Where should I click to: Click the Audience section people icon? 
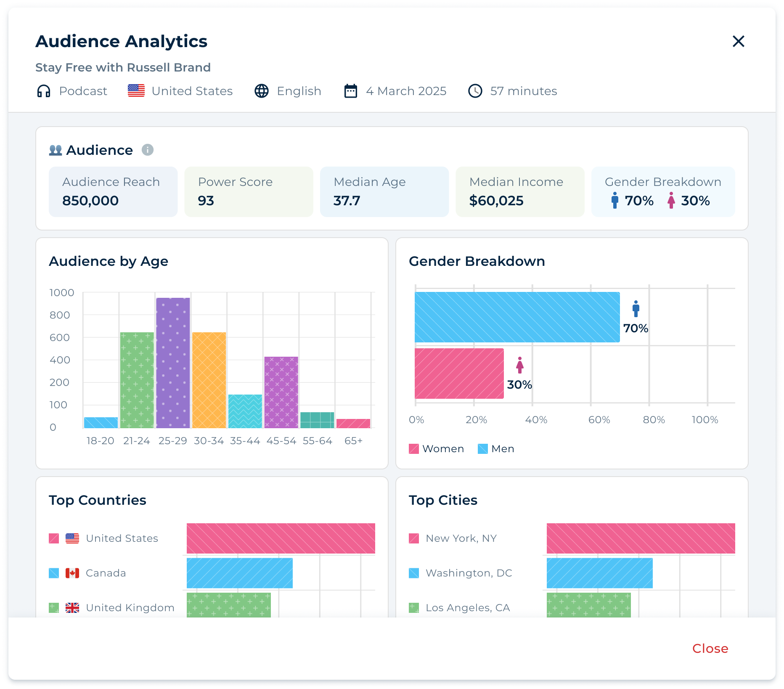coord(56,149)
